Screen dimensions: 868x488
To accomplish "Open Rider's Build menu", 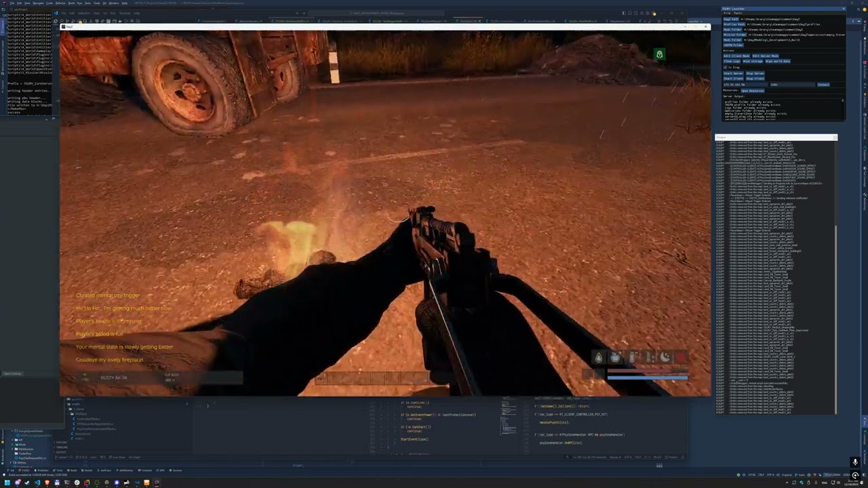I will (71, 3).
